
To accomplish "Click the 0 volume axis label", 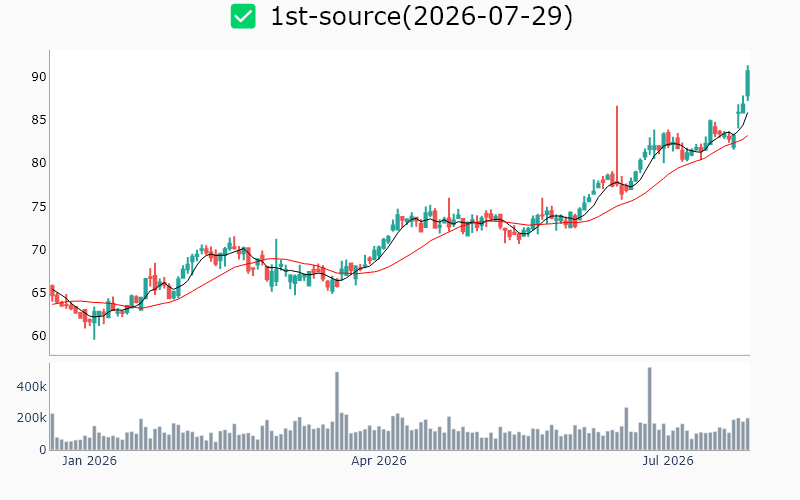I will 43,449.
